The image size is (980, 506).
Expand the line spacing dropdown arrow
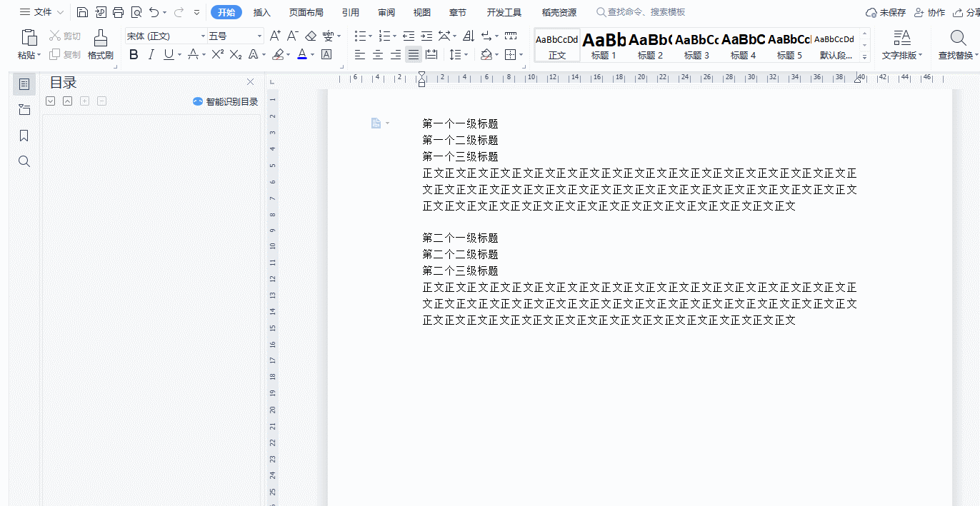[466, 55]
